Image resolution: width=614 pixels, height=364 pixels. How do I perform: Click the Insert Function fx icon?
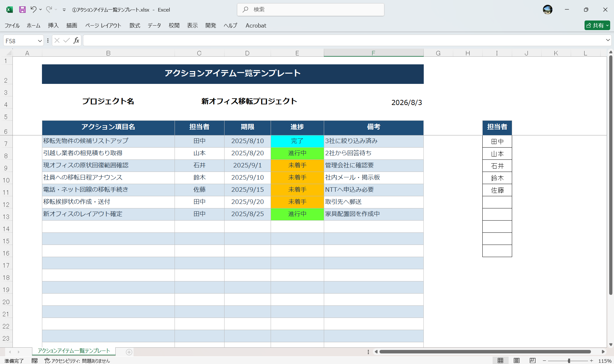(x=76, y=40)
